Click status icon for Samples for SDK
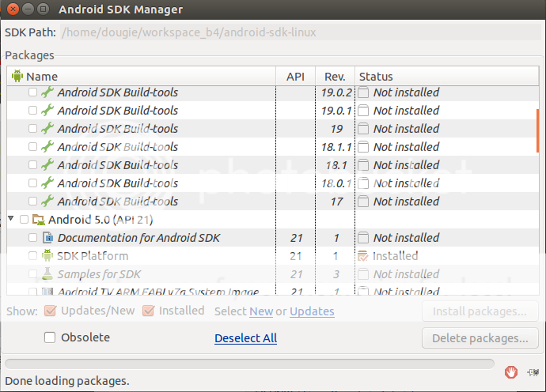This screenshot has height=392, width=546. point(363,274)
